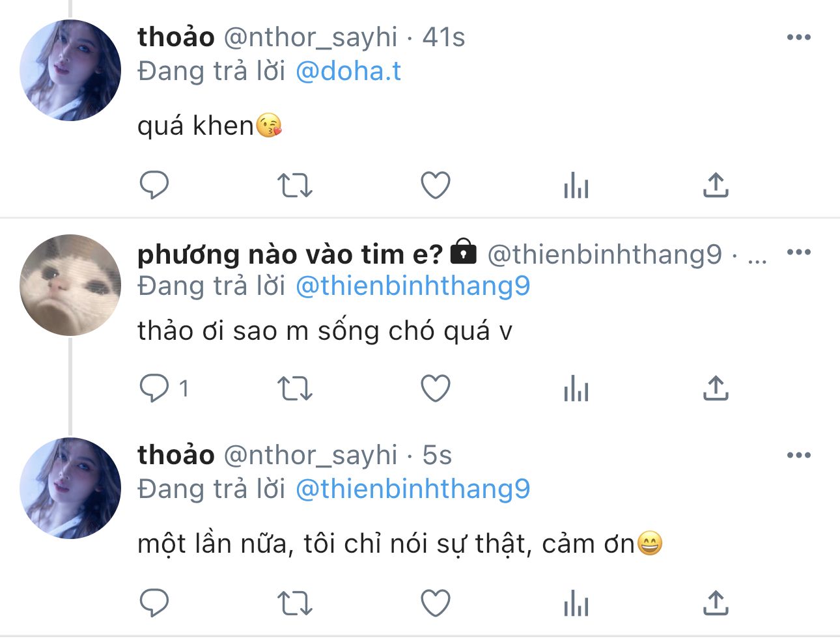View analytics for "một lần nữa" tweet
Image resolution: width=840 pixels, height=638 pixels.
[576, 603]
